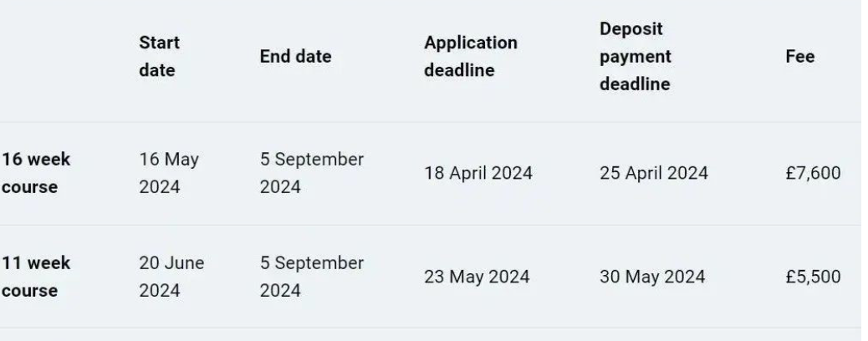The width and height of the screenshot is (868, 341).
Task: Click the white margin right of the table
Action: click(864, 167)
